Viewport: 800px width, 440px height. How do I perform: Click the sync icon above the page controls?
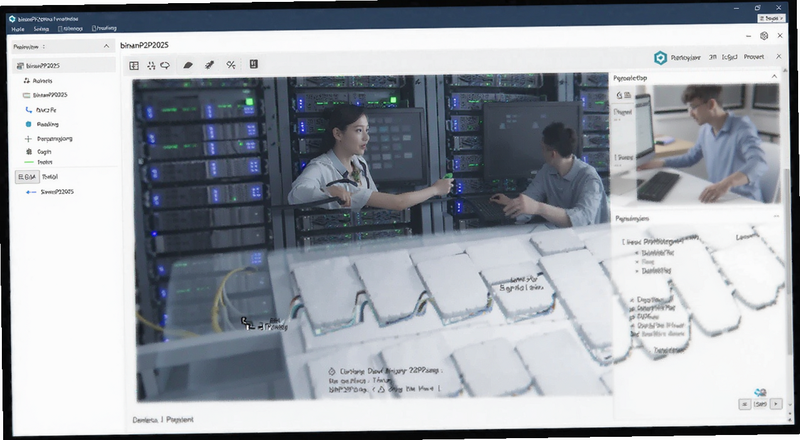(760, 392)
